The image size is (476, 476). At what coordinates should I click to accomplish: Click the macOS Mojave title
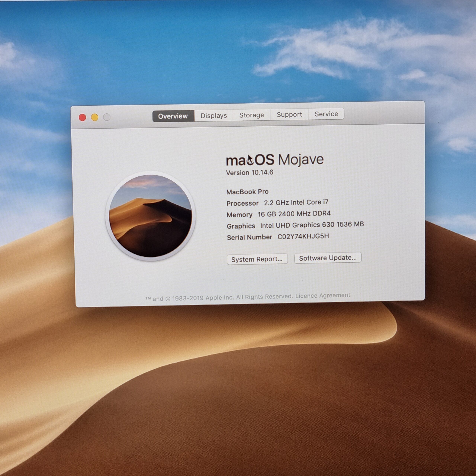tap(275, 160)
